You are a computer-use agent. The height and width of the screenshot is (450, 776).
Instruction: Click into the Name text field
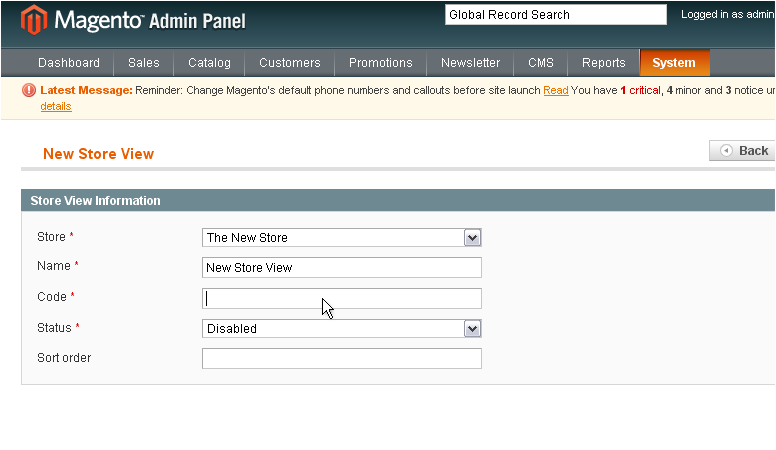click(341, 267)
